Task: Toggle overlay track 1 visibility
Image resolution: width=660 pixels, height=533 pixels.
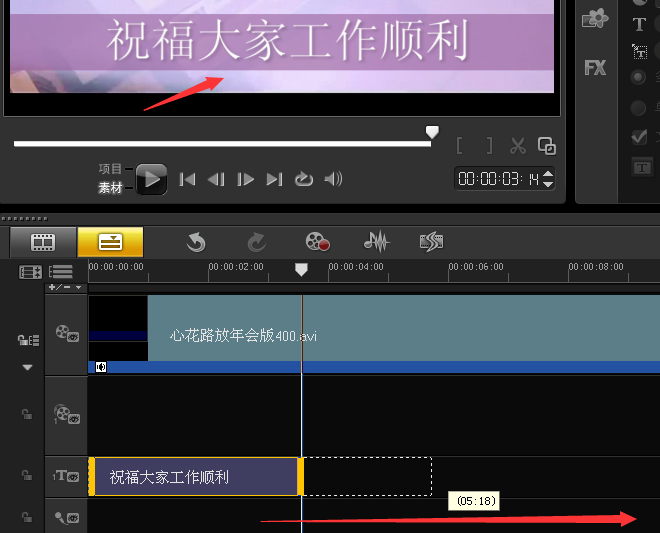Action: 67,414
